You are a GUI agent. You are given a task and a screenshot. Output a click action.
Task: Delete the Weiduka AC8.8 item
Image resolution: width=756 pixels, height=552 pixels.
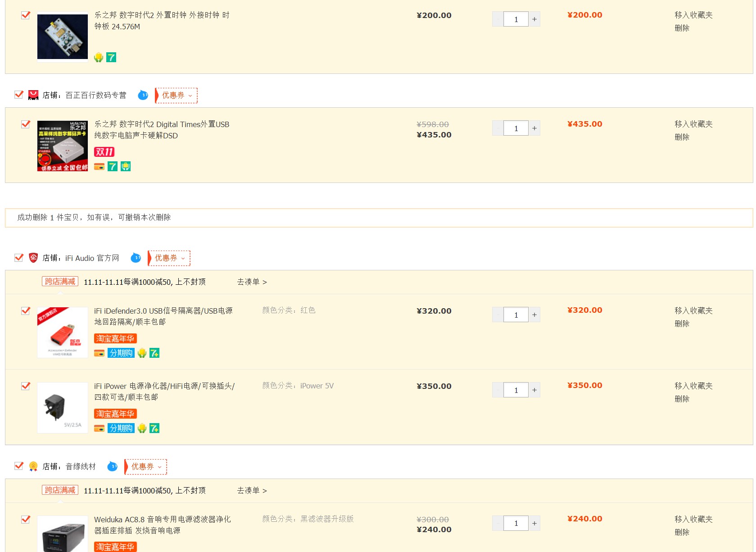[x=682, y=532]
